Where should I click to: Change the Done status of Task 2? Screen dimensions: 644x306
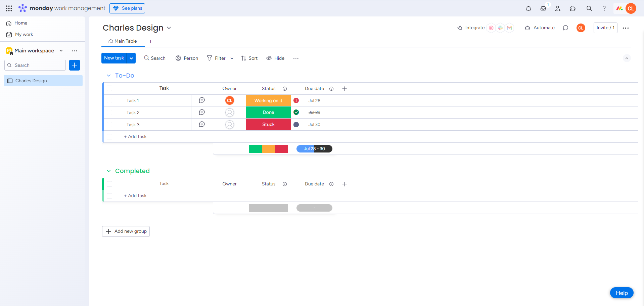tap(268, 113)
